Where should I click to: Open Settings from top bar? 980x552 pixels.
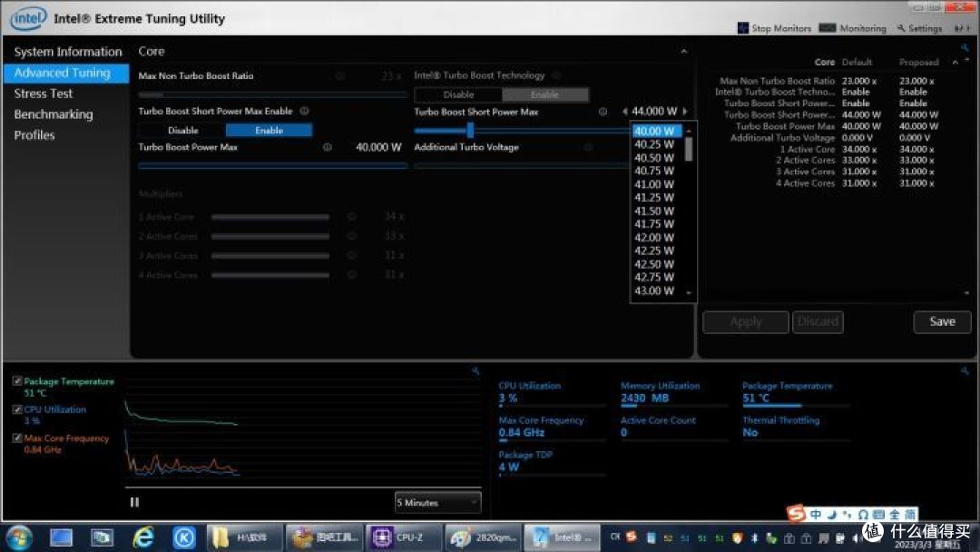point(919,28)
